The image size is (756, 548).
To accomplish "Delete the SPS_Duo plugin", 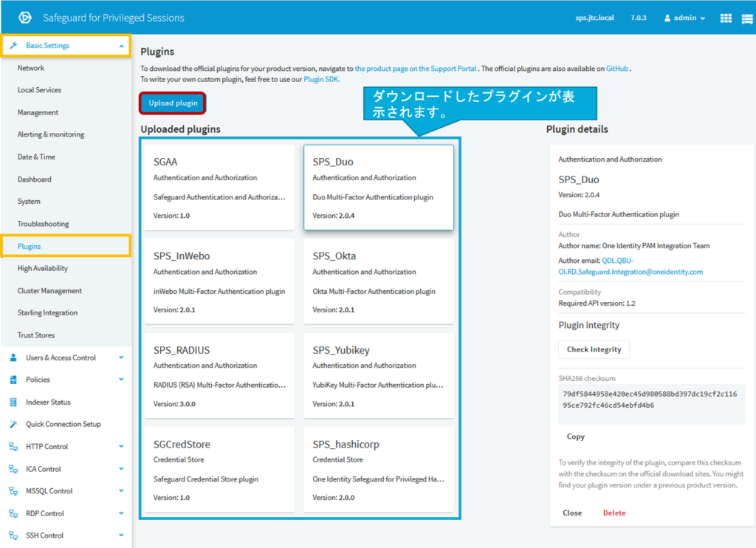I will 614,513.
